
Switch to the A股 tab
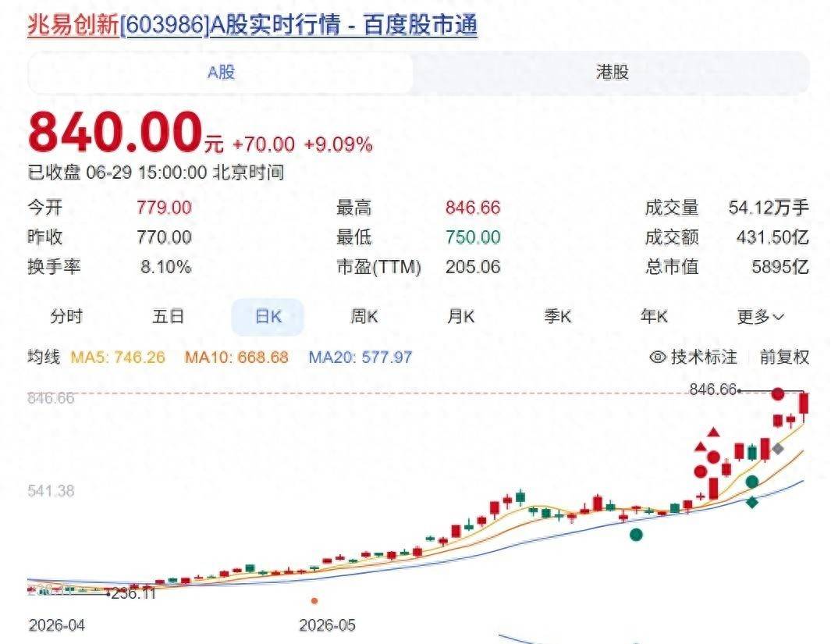click(221, 73)
